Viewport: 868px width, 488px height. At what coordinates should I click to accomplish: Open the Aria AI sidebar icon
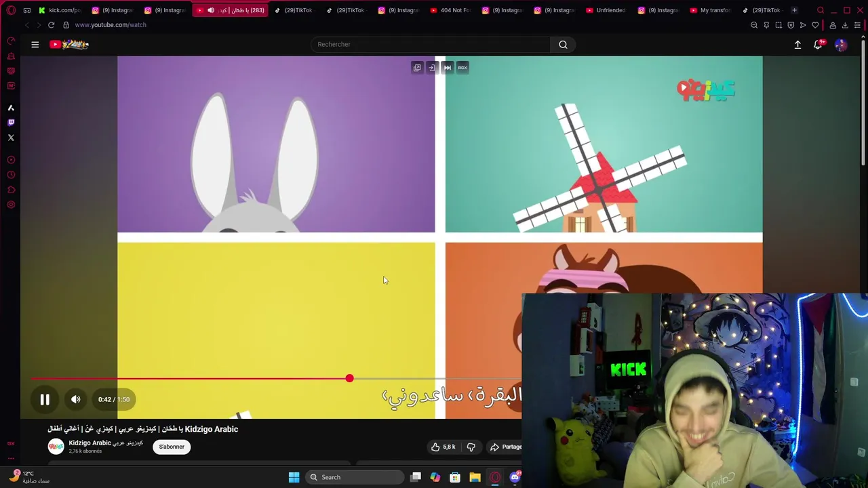(11, 108)
